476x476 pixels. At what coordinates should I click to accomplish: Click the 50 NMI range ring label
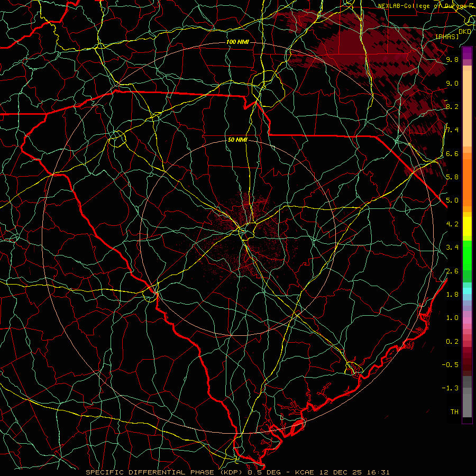click(237, 140)
